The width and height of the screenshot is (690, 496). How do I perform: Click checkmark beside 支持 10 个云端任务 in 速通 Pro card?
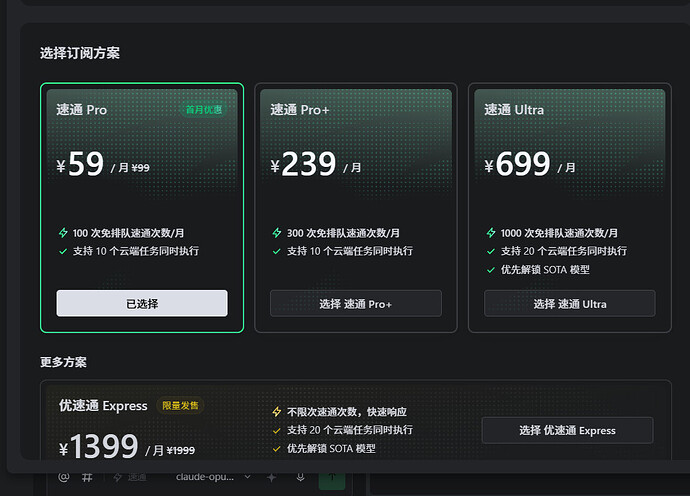(x=63, y=251)
